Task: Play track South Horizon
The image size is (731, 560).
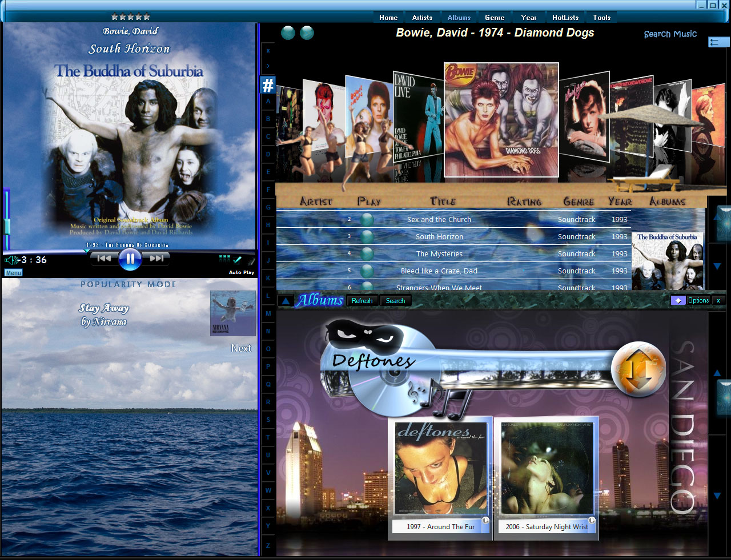Action: [x=367, y=236]
